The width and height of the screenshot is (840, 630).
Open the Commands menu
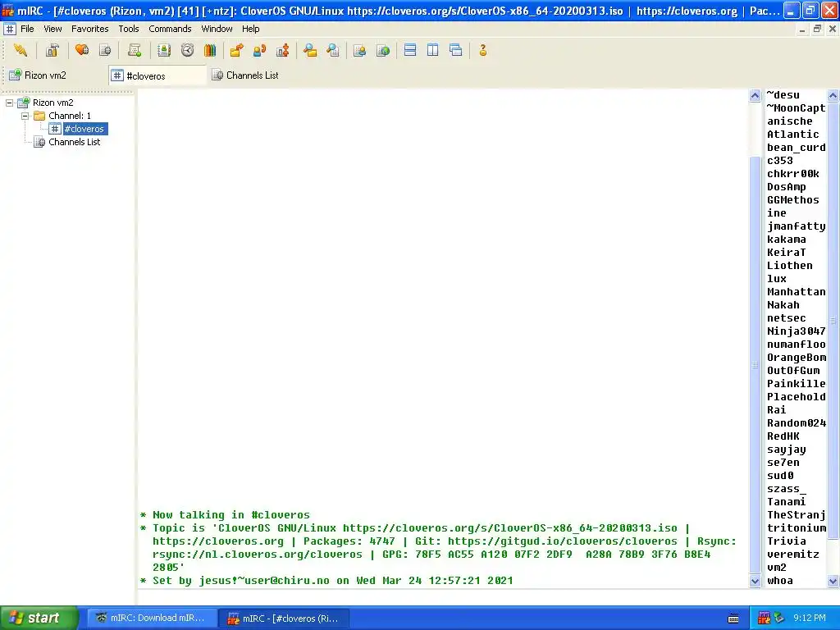click(x=170, y=29)
